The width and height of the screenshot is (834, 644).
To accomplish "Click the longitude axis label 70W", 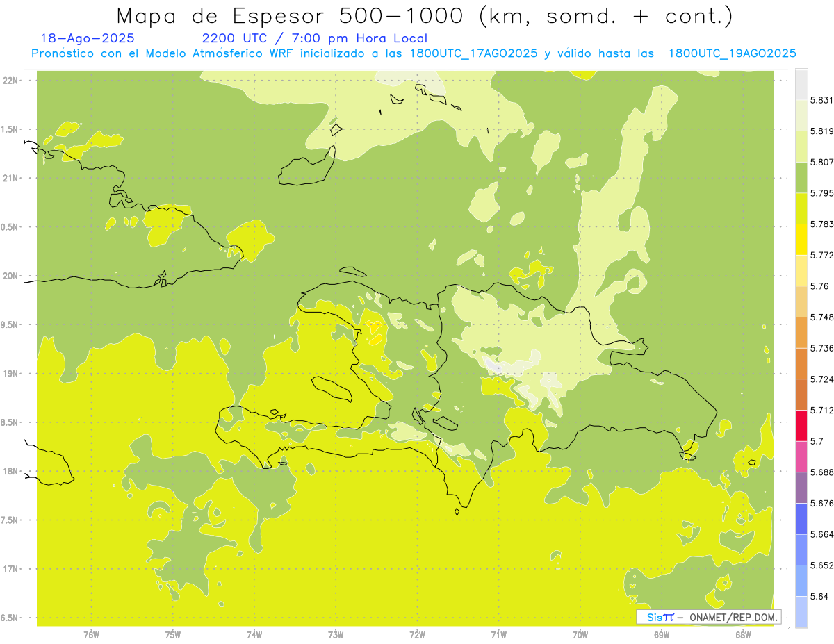I will coord(580,634).
